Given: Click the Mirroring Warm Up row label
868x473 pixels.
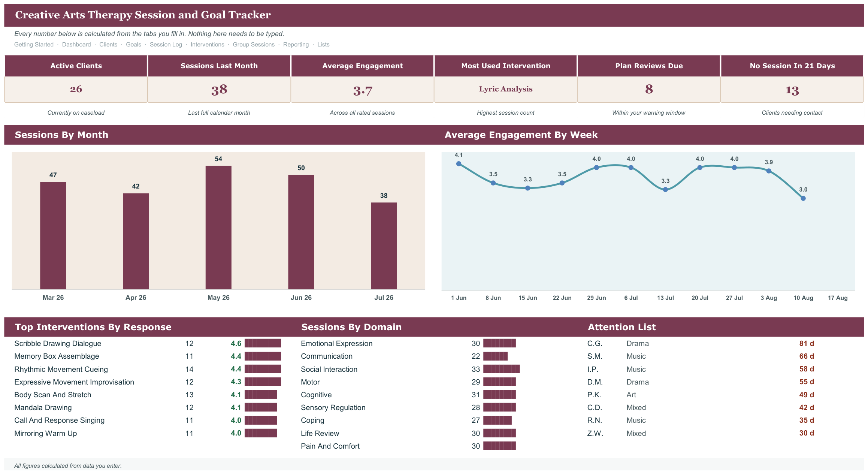Looking at the screenshot, I should click(46, 433).
